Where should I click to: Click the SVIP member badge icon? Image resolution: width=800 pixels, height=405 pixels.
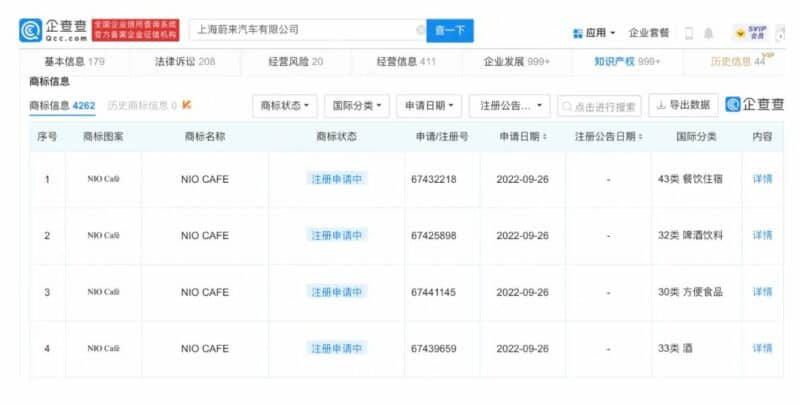tap(752, 33)
